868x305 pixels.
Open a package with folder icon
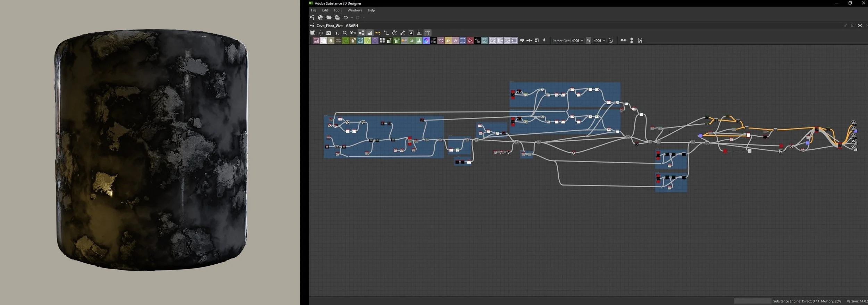[x=329, y=18]
